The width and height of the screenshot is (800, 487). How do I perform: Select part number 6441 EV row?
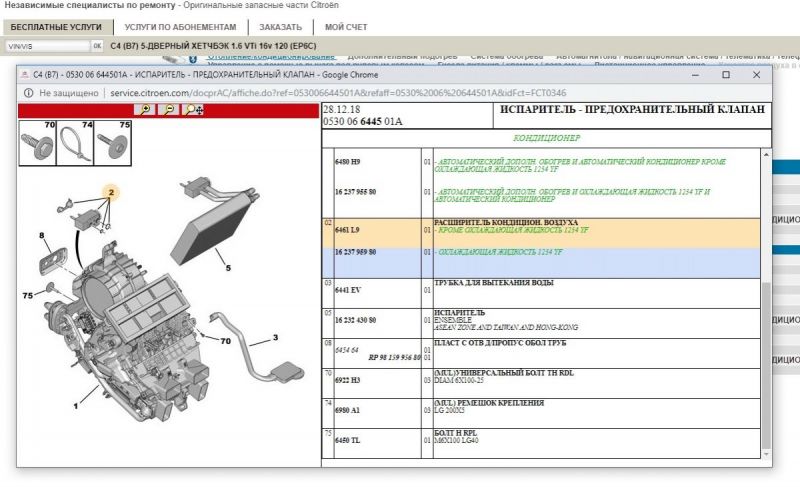coord(348,289)
